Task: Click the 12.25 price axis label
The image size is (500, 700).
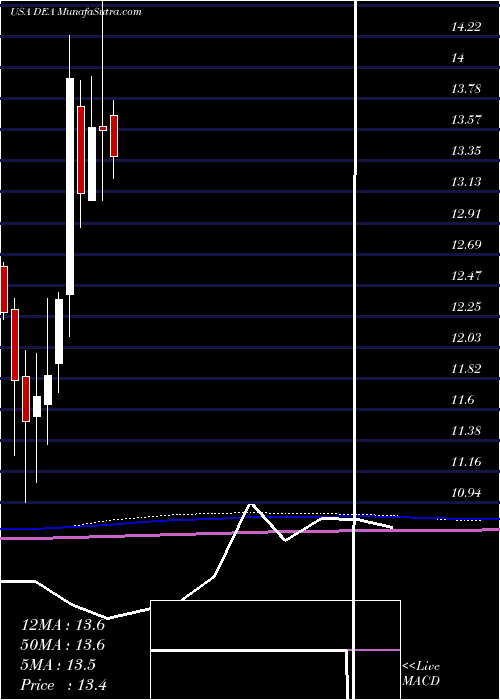Action: pos(466,306)
